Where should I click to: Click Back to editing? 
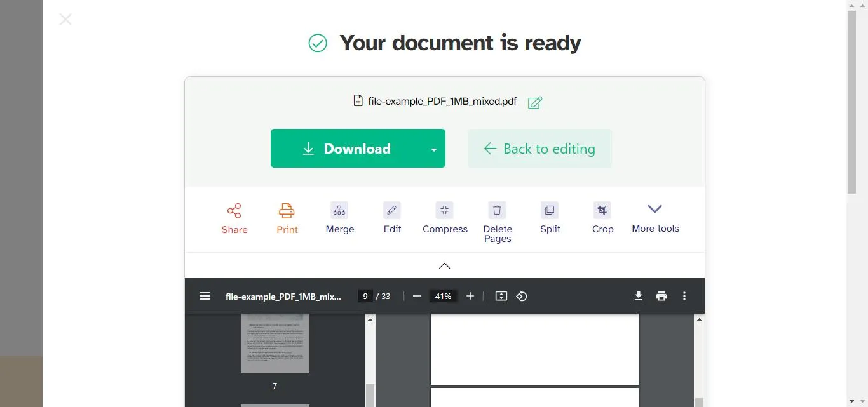tap(539, 149)
